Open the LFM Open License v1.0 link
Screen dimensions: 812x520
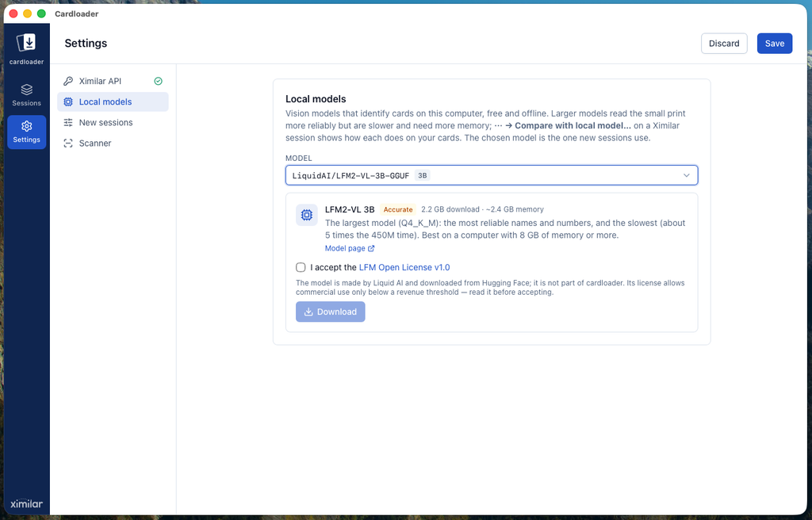point(404,267)
